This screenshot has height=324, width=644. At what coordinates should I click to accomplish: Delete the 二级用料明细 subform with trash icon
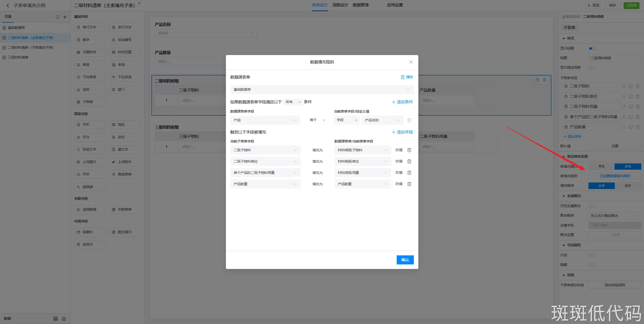pyautogui.click(x=545, y=80)
